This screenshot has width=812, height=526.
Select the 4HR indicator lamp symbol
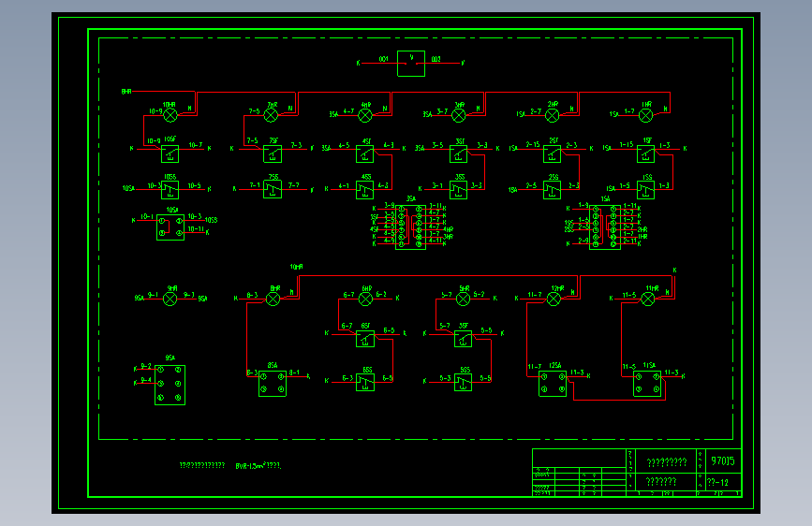(365, 115)
